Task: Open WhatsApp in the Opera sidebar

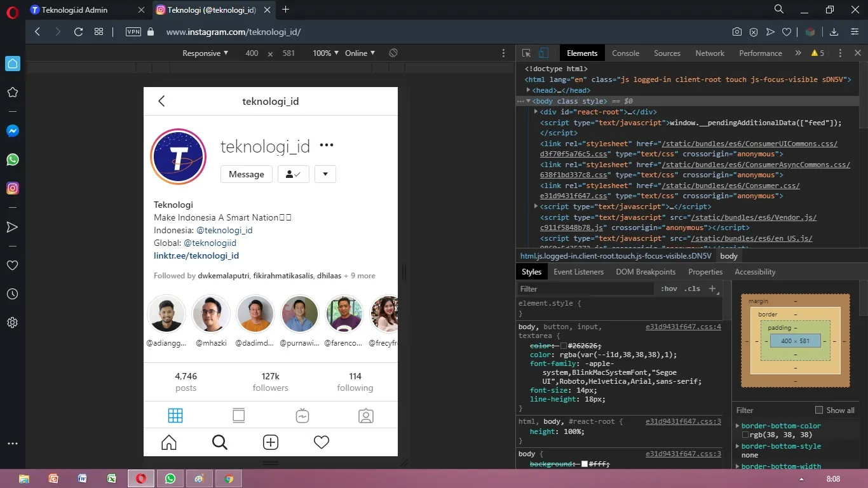Action: [12, 159]
